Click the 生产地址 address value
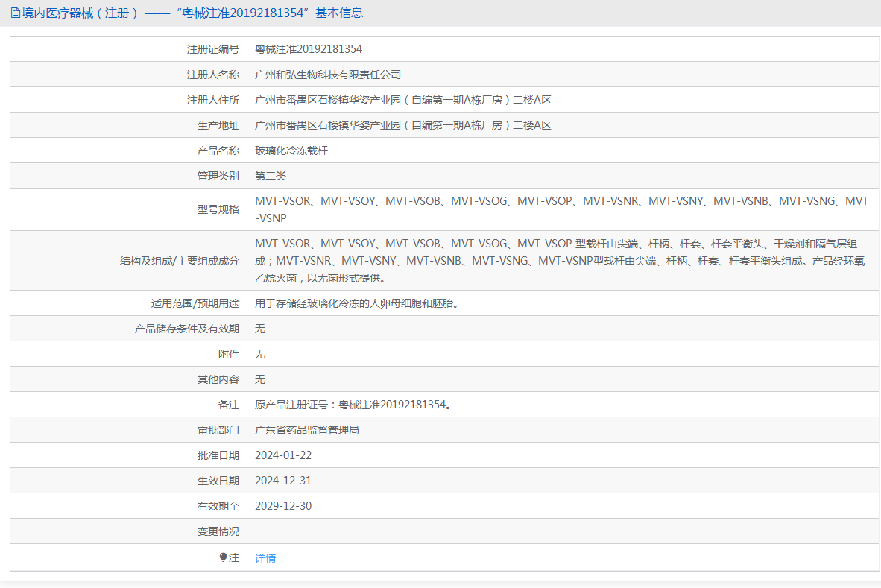Viewport: 881px width, 588px height. click(x=402, y=125)
